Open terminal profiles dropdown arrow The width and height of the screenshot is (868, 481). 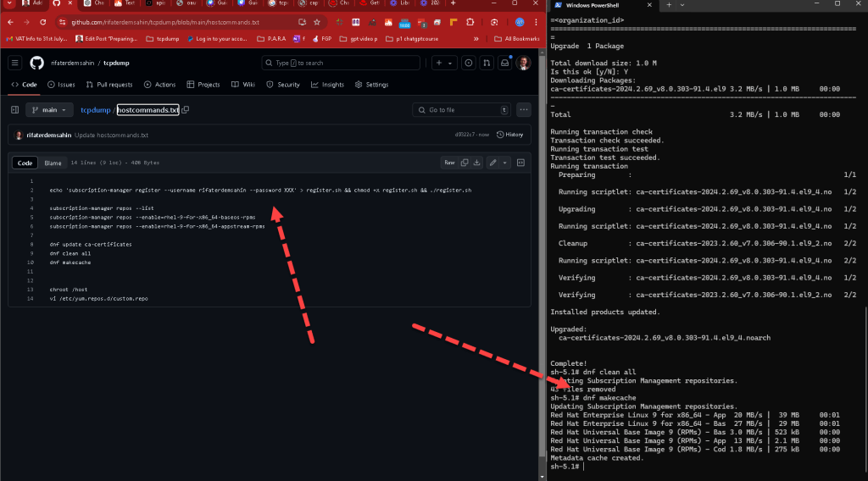tap(682, 5)
